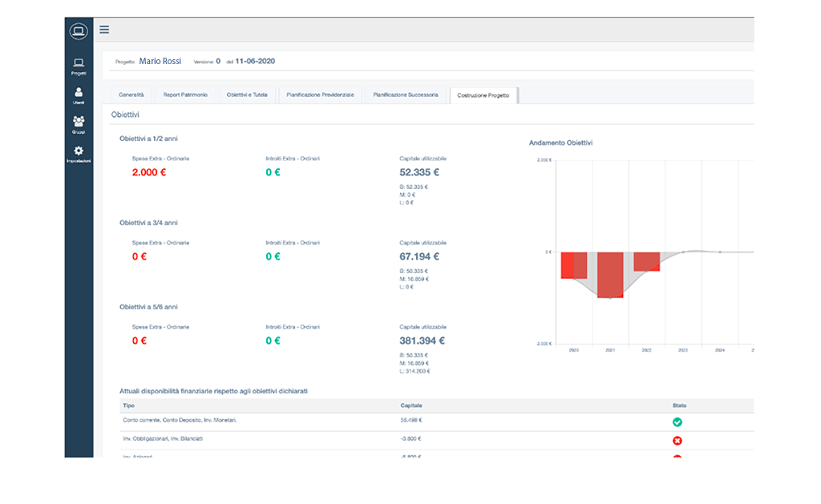Click the 381.394 € capitale utilizzabile value

[x=422, y=341]
